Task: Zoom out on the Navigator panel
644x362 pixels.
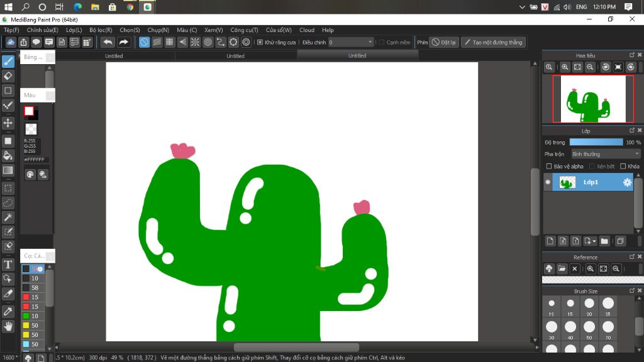Action: [590, 67]
